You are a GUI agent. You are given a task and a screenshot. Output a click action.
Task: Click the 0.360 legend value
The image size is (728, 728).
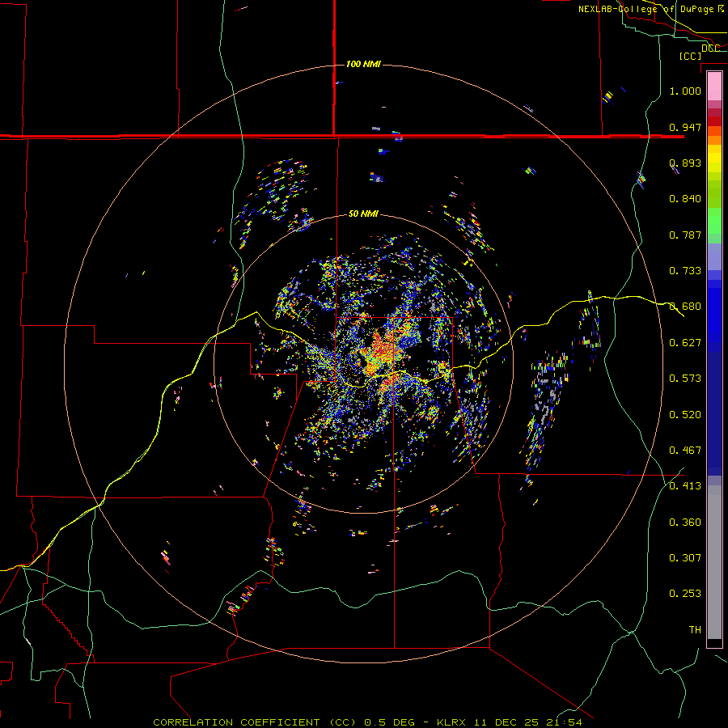685,523
